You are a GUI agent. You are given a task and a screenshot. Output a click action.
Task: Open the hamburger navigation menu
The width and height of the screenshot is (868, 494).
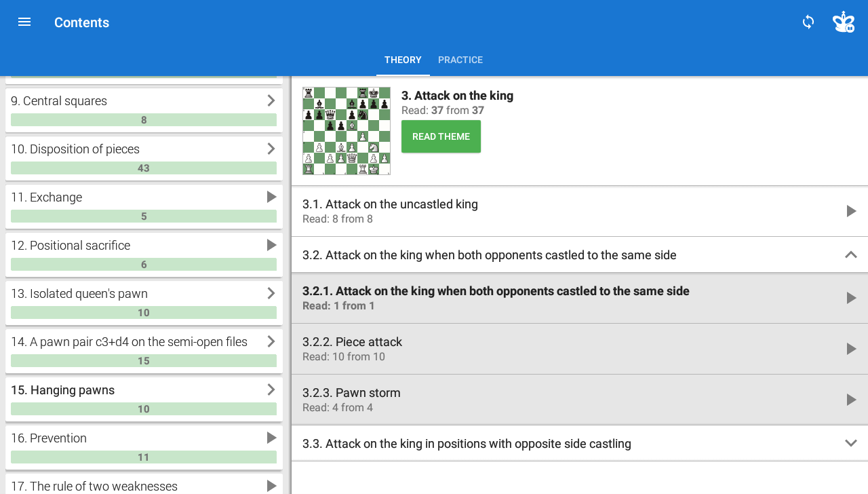click(24, 22)
